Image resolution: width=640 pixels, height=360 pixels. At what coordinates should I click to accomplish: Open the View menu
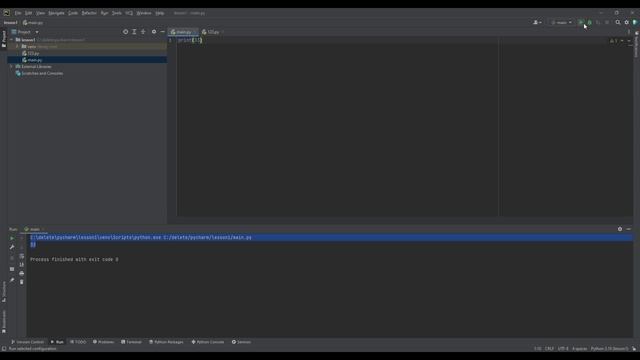(x=40, y=13)
